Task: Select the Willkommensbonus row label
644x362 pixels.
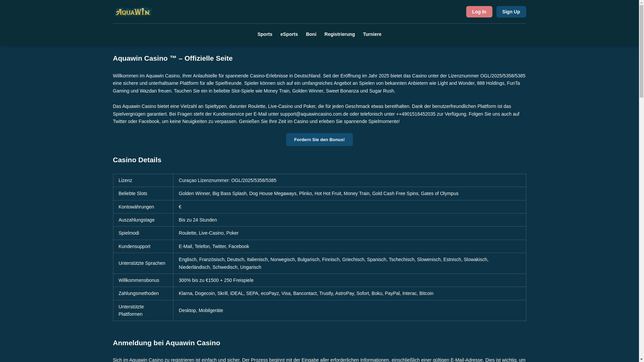Action: [143, 280]
